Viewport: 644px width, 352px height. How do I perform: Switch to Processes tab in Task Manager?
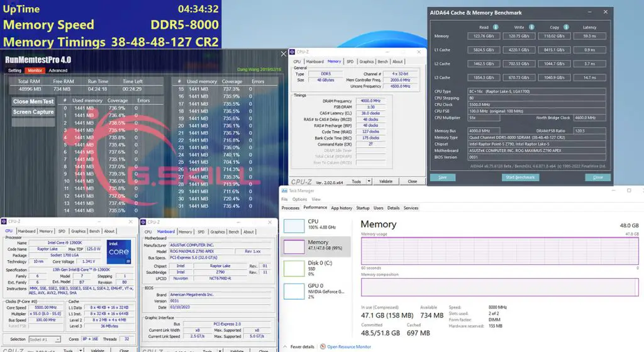tap(291, 208)
